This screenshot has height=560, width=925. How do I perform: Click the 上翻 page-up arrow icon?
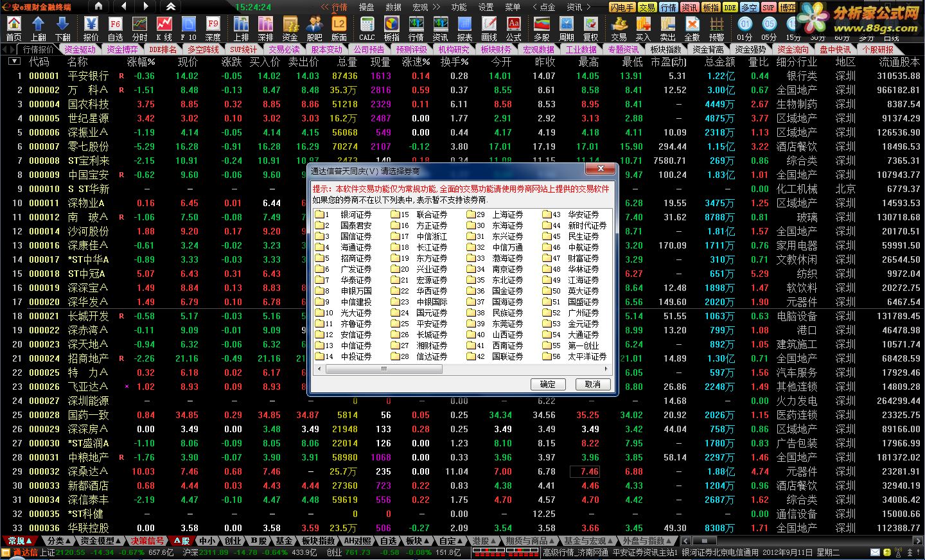pos(38,29)
